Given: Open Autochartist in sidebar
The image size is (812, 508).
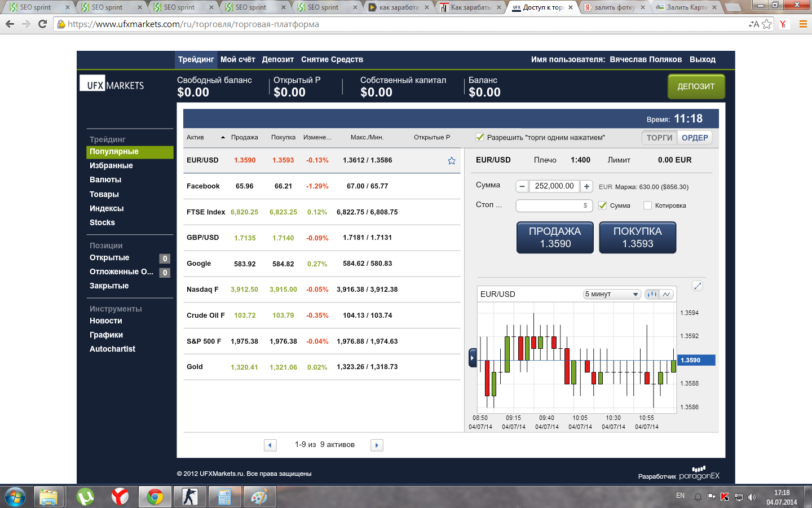Looking at the screenshot, I should click(112, 349).
